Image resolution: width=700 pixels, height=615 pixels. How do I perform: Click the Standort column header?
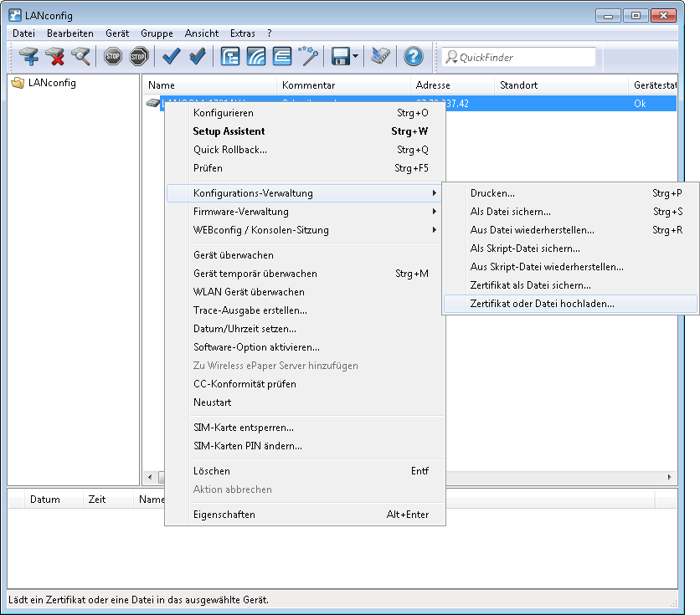point(518,85)
